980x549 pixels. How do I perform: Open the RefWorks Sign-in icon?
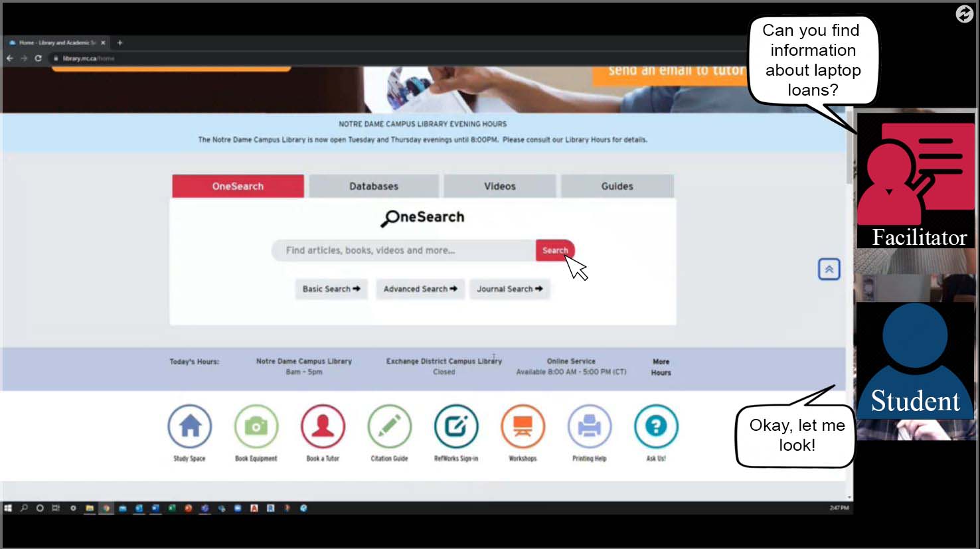(456, 426)
